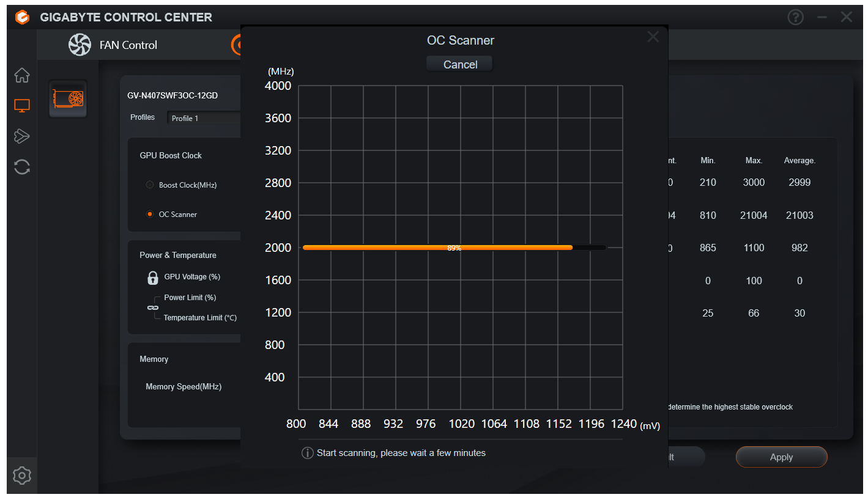Toggle the power-temperature link icon
868x500 pixels.
[x=152, y=307]
